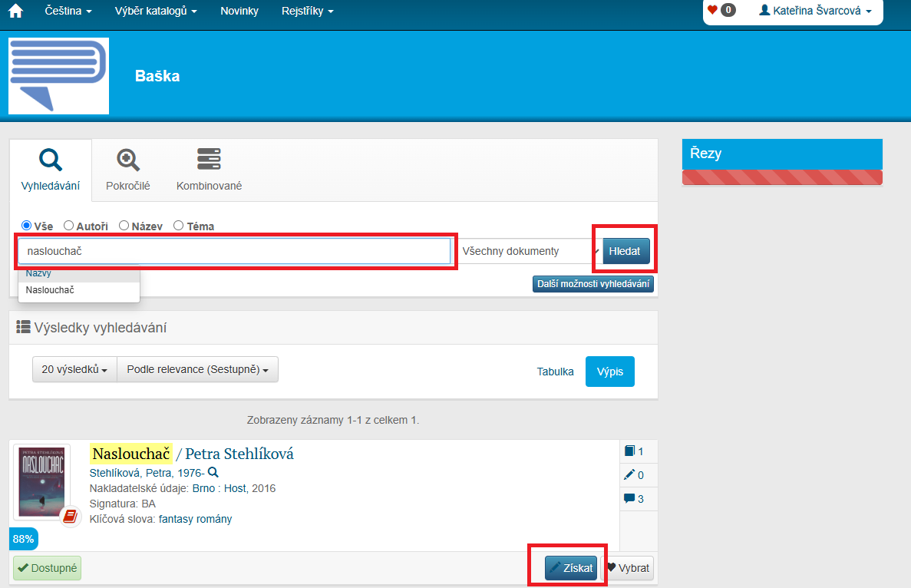Expand Podle relevance sort dropdown

pyautogui.click(x=197, y=369)
